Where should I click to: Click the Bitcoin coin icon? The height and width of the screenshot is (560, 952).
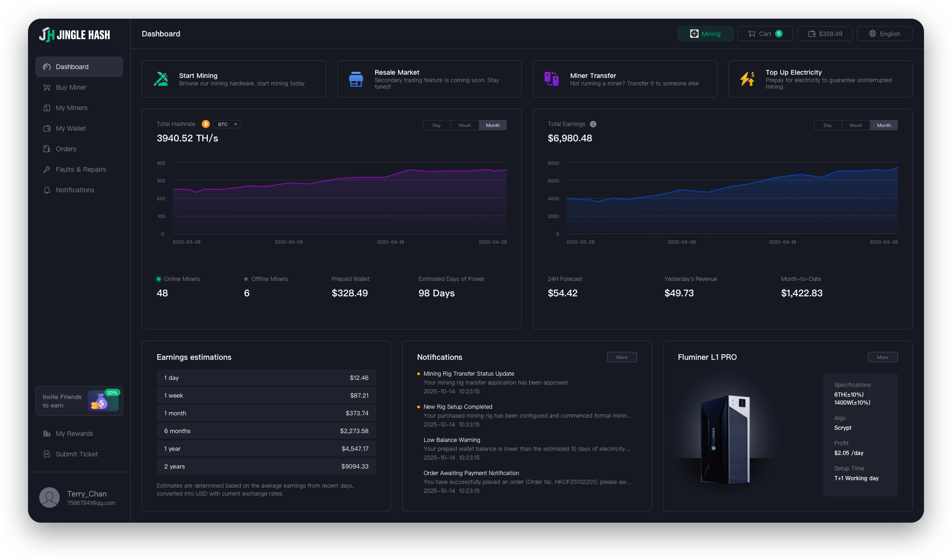pos(205,124)
